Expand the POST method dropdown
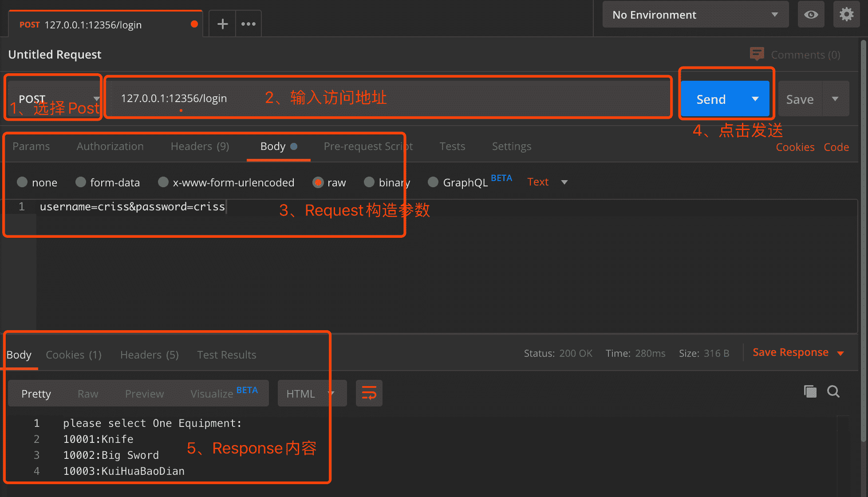The width and height of the screenshot is (868, 497). click(x=54, y=99)
